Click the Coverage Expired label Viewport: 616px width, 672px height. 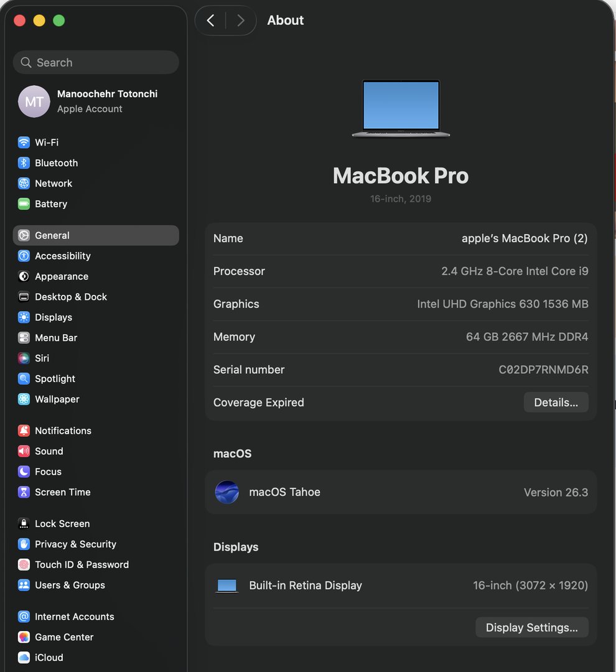click(x=258, y=403)
